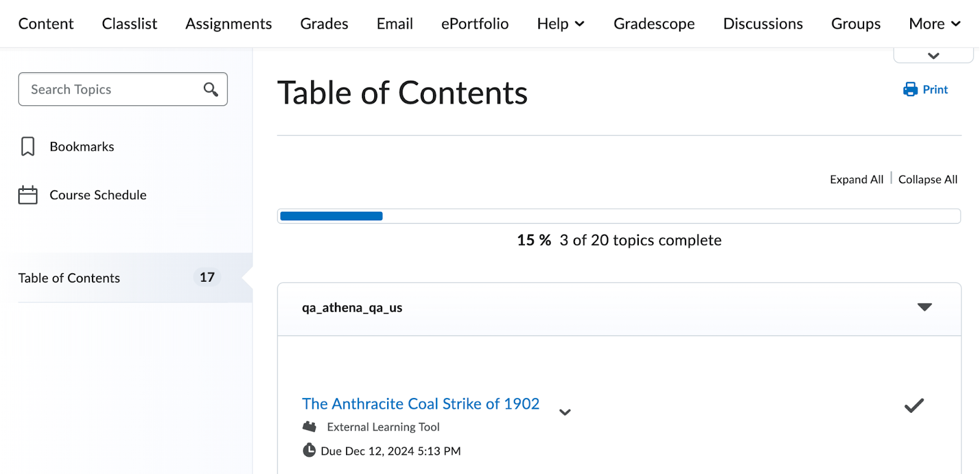Image resolution: width=980 pixels, height=474 pixels.
Task: Open the Discussions page
Action: point(763,24)
